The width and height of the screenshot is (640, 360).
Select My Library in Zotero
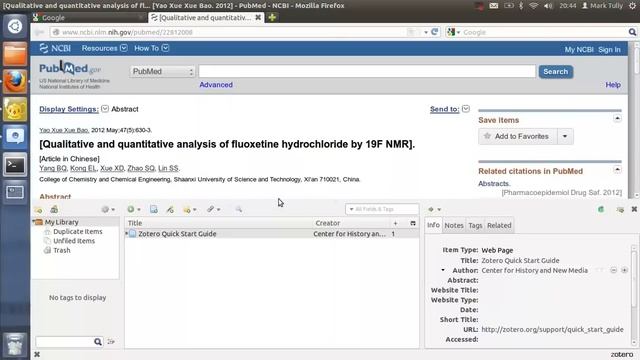click(x=62, y=222)
